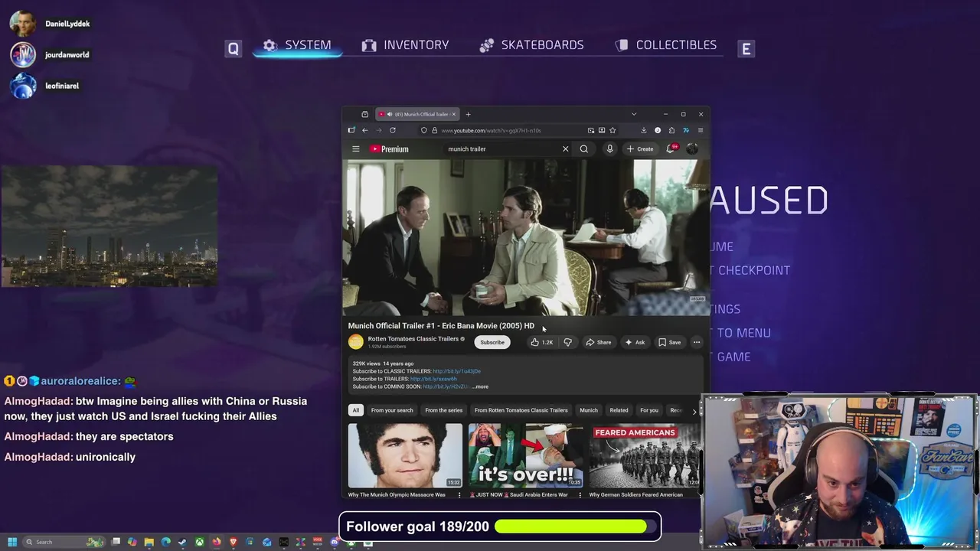
Task: Like the Munich trailer video
Action: point(541,342)
